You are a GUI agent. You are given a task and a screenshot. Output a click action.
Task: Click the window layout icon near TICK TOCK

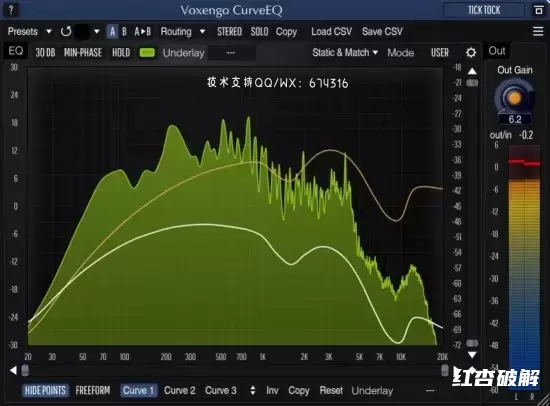tap(539, 10)
